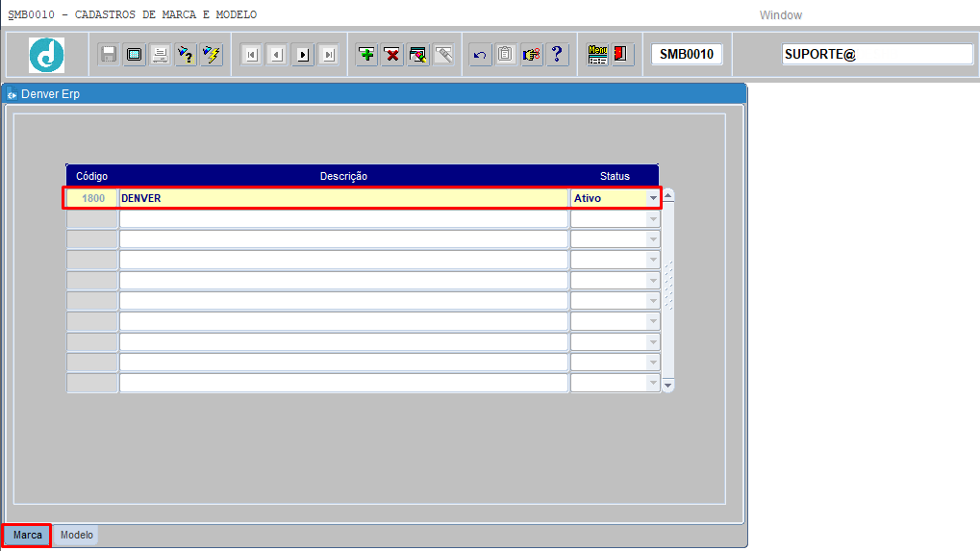This screenshot has width=980, height=551.
Task: Click the DENVER description field
Action: [x=343, y=198]
